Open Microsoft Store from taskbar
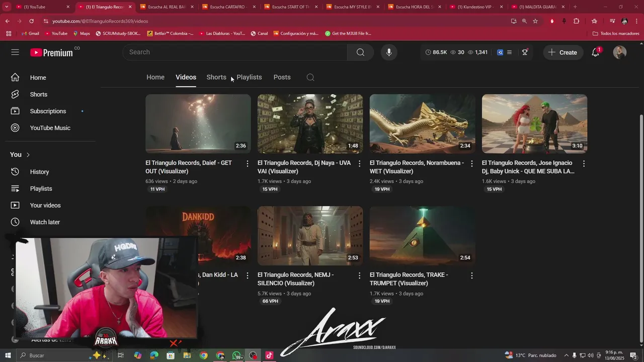This screenshot has width=644, height=362. click(x=171, y=355)
